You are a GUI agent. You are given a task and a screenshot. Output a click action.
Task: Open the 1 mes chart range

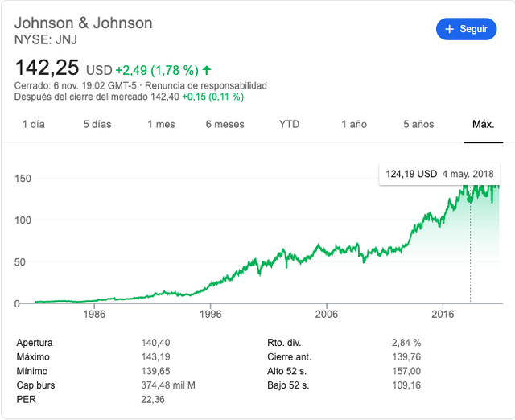click(161, 124)
